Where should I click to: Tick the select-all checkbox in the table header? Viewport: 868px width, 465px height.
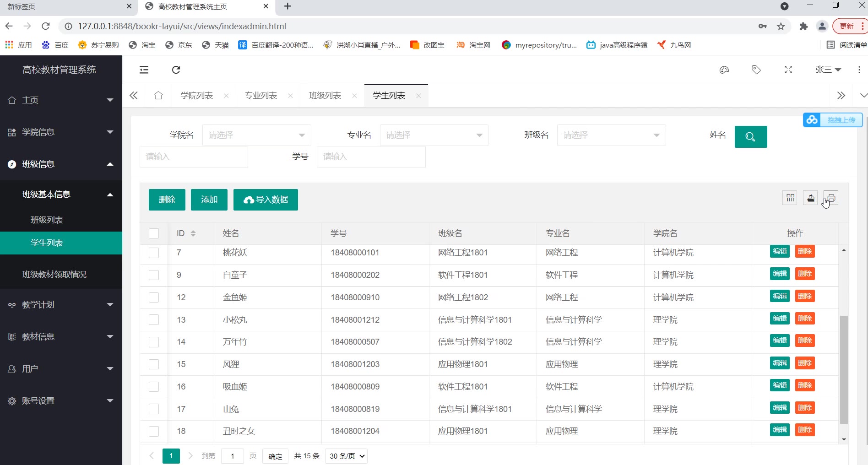(154, 233)
